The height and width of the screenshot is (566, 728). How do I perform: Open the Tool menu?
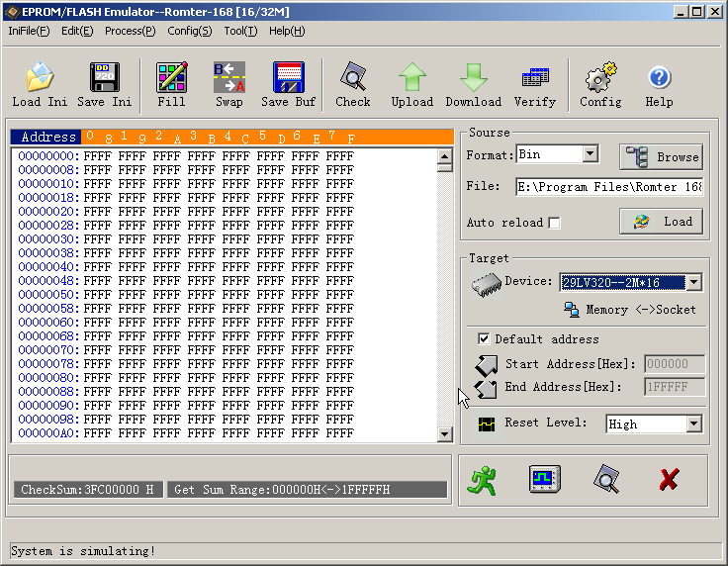coord(240,31)
